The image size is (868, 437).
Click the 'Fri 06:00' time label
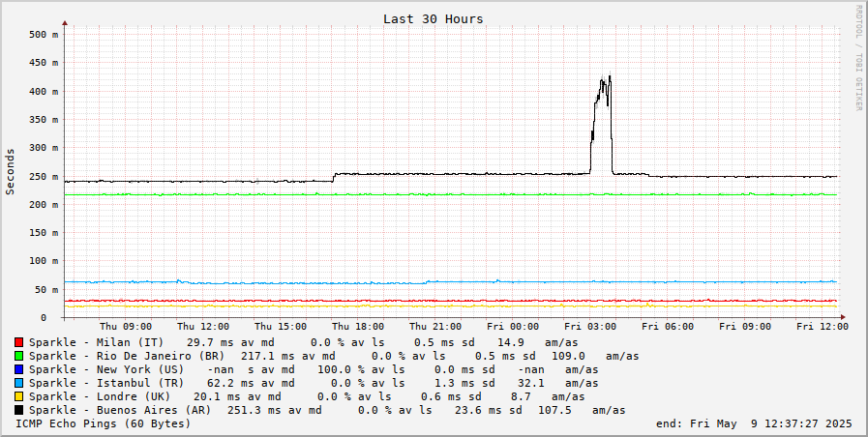tap(668, 327)
